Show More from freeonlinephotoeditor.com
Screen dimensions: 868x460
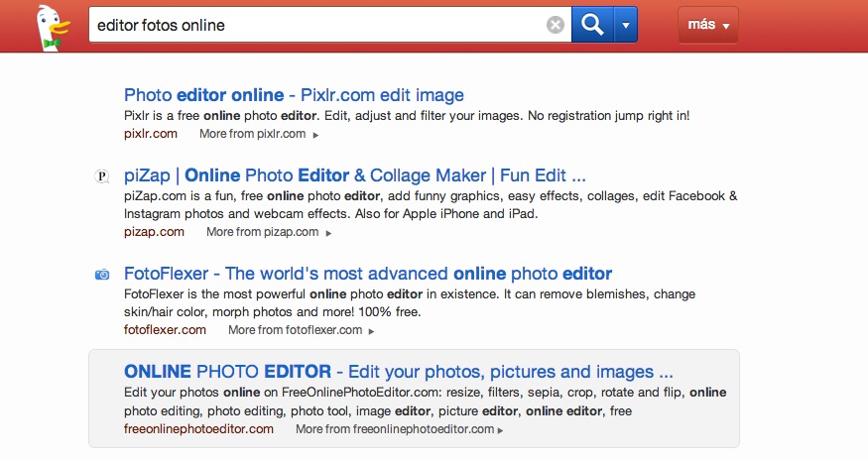click(x=399, y=429)
